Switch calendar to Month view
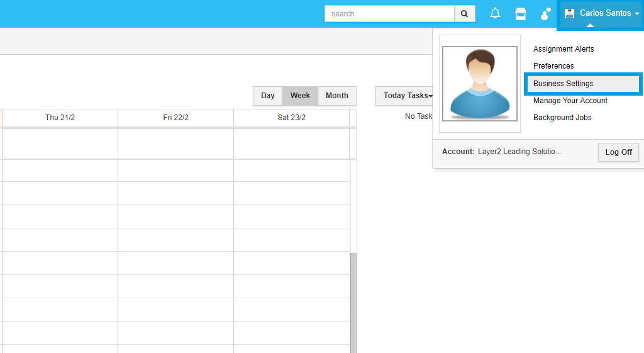The height and width of the screenshot is (353, 644). coord(337,96)
